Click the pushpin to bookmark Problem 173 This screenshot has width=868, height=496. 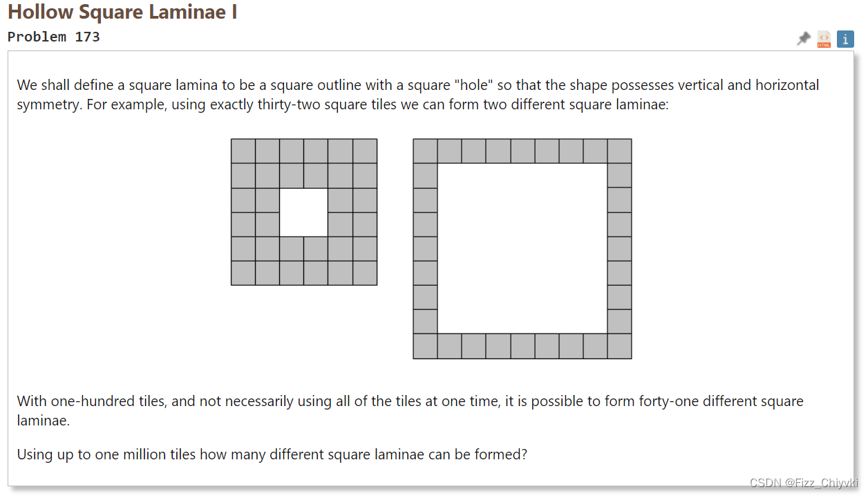(x=804, y=39)
